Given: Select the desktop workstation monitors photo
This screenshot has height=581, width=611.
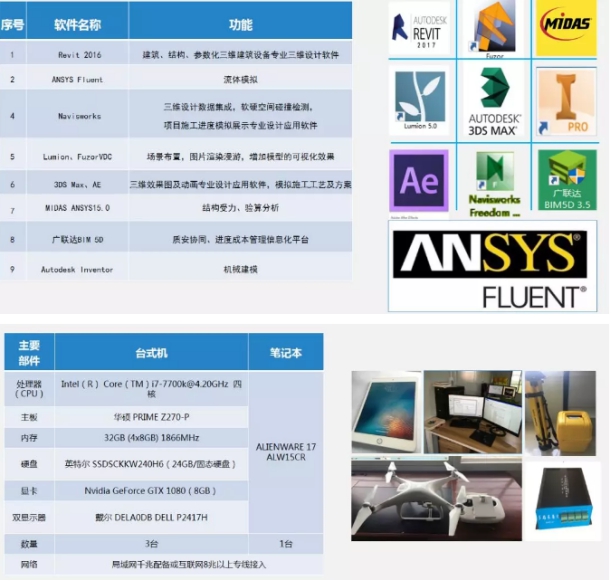Looking at the screenshot, I should [x=473, y=412].
